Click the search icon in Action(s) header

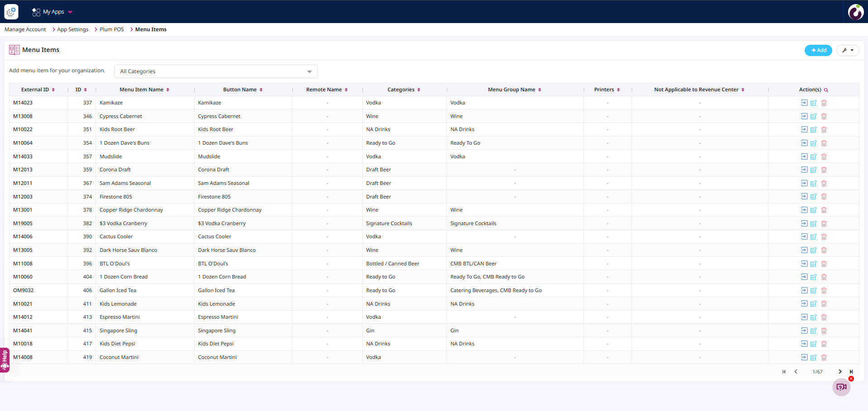click(826, 90)
